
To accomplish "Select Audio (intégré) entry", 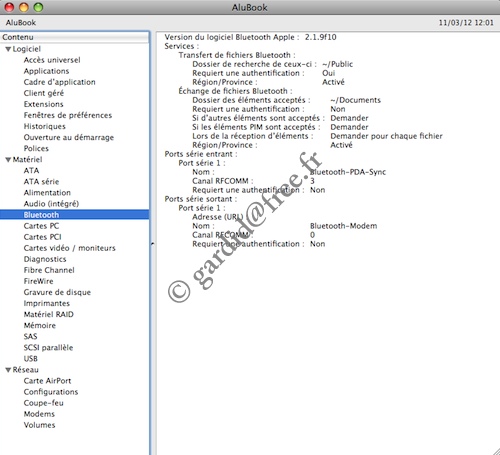I will [x=51, y=204].
